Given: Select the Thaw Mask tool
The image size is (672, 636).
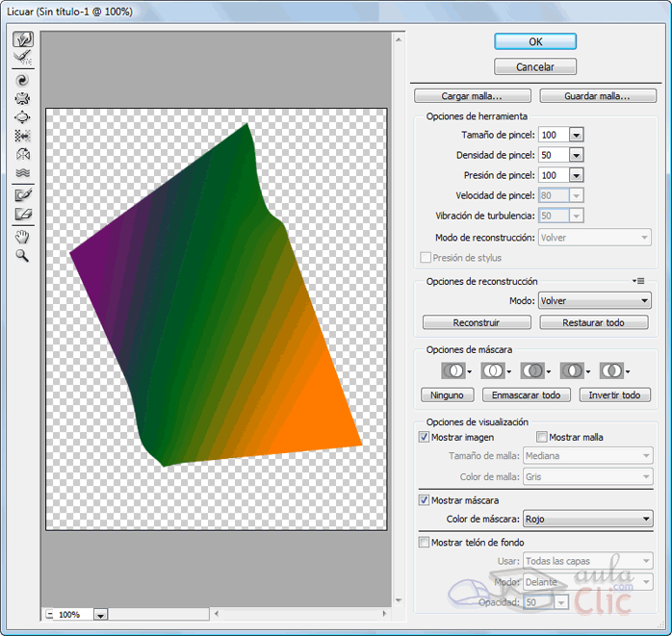Looking at the screenshot, I should tap(23, 214).
